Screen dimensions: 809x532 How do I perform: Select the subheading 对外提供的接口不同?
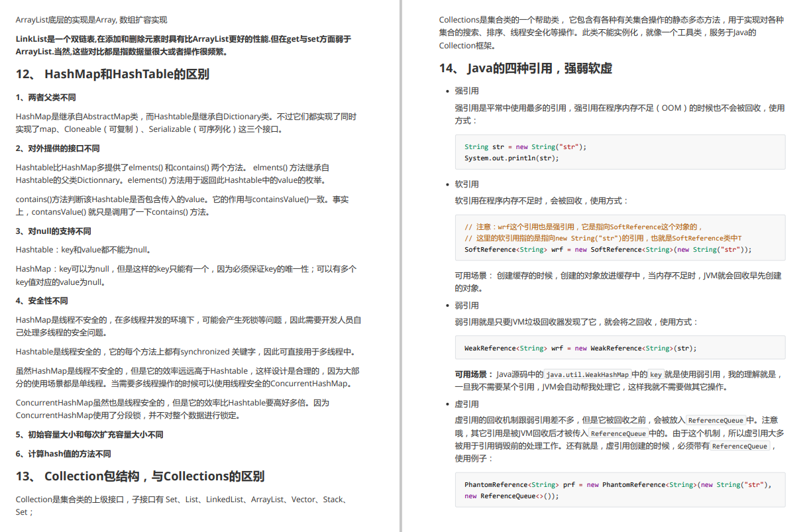(54, 148)
